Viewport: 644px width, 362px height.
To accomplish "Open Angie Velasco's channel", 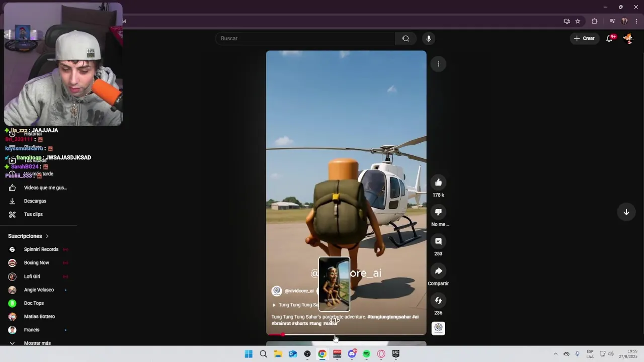I will [x=39, y=290].
